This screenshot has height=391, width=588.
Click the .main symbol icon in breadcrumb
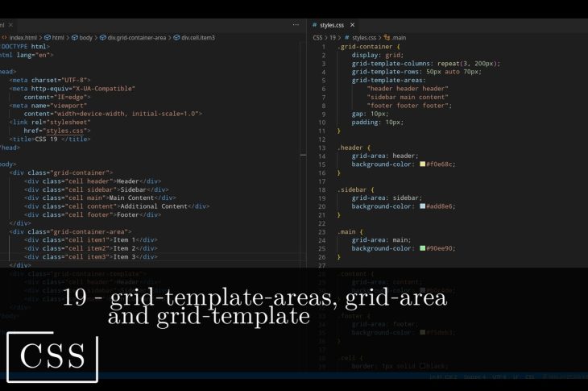point(387,37)
